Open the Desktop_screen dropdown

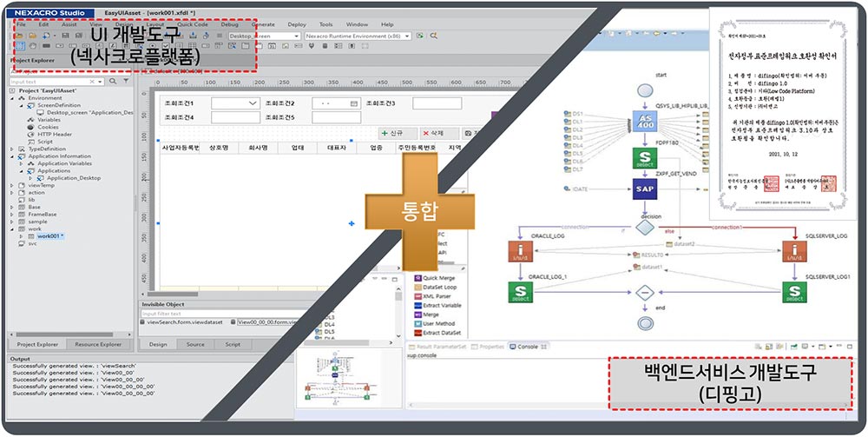tap(264, 36)
